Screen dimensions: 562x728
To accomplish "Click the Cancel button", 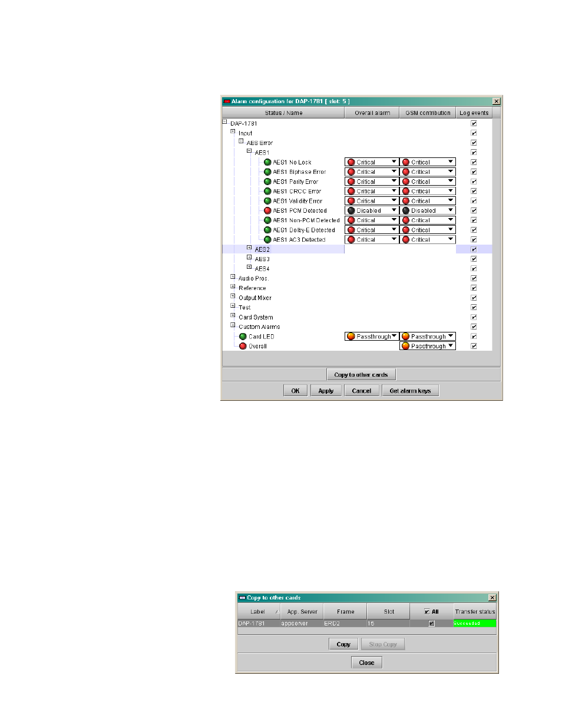I will pos(362,391).
